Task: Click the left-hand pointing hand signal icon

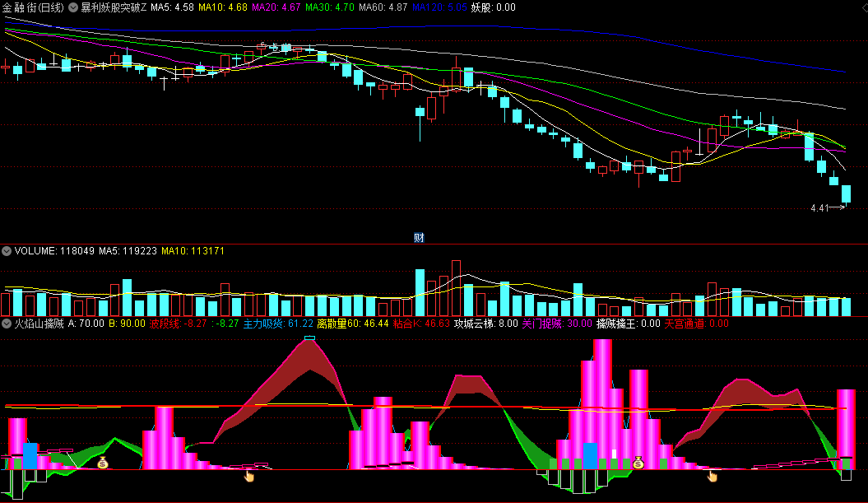Action: click(x=248, y=475)
